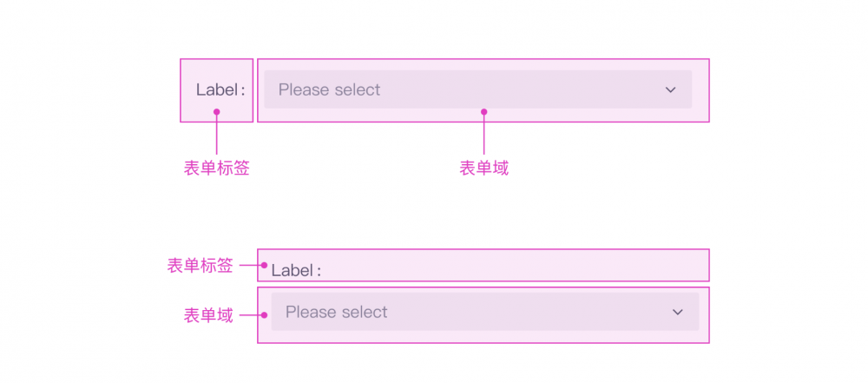Screen dimensions: 868x383
Task: Click the pink dot left of the lower Label
Action: coord(264,266)
